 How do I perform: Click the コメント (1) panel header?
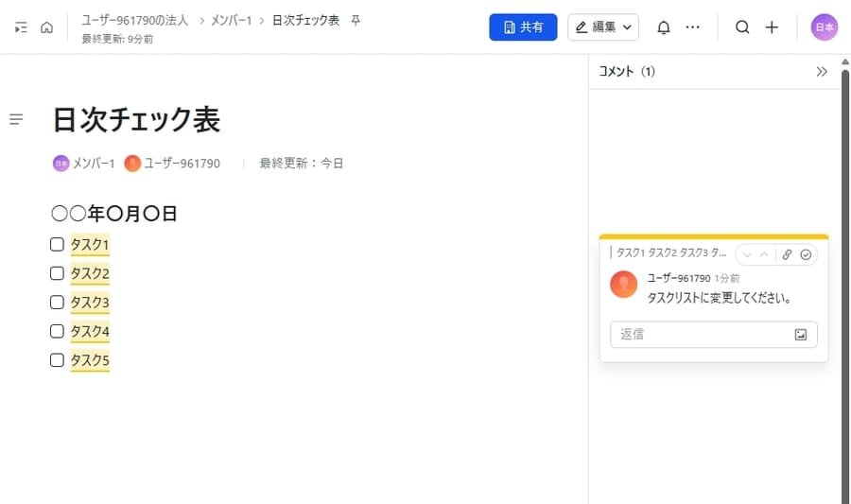click(627, 72)
